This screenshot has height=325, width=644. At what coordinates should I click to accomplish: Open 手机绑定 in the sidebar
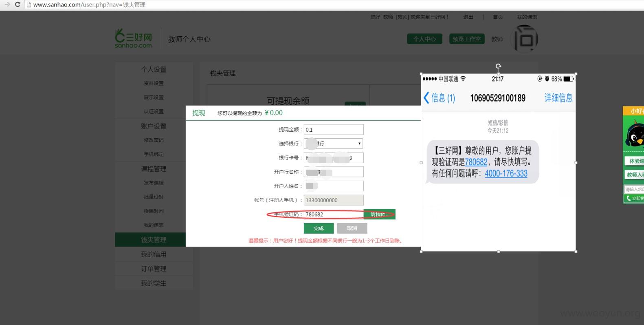pyautogui.click(x=154, y=155)
